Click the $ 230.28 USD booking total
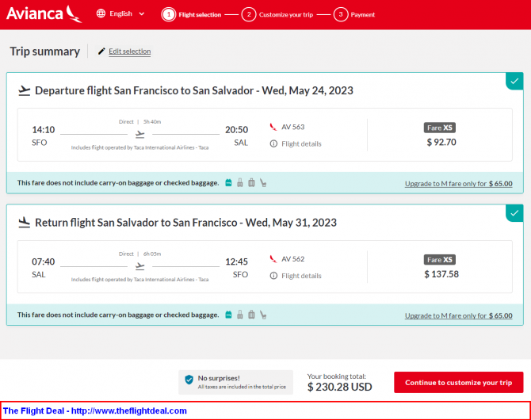Screen dimensions: 531x420 [x=340, y=387]
